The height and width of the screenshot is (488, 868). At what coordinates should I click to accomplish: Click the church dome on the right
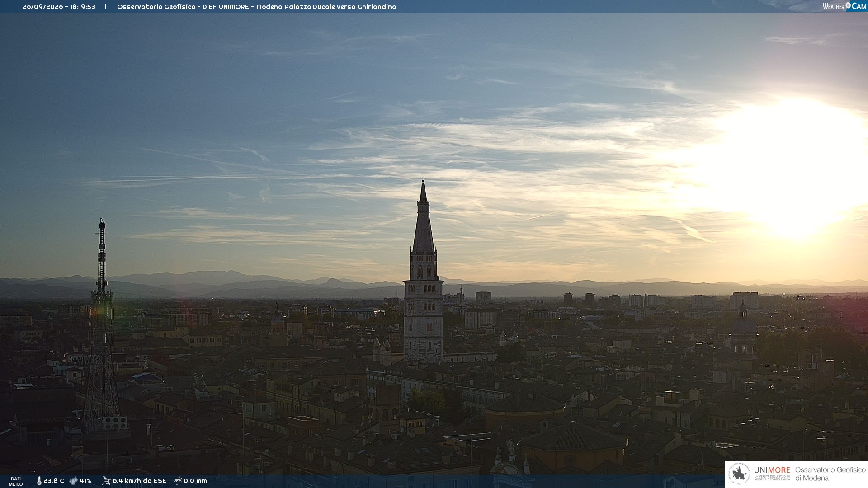coord(743,326)
